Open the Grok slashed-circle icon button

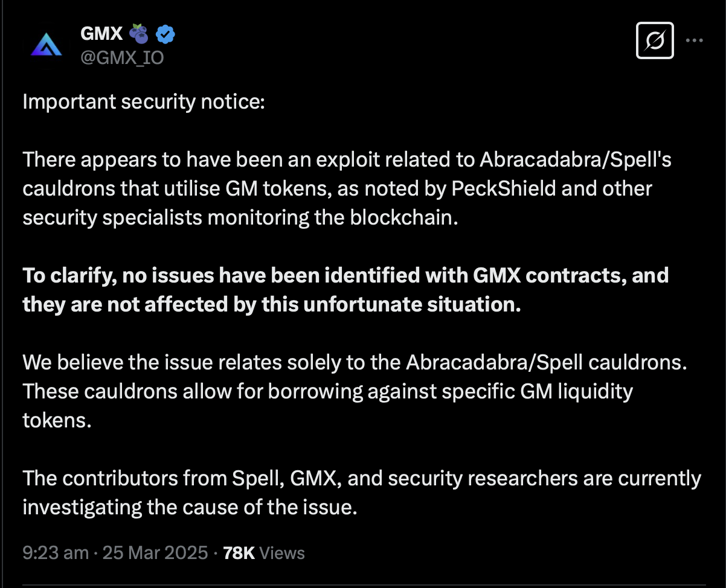[x=655, y=40]
